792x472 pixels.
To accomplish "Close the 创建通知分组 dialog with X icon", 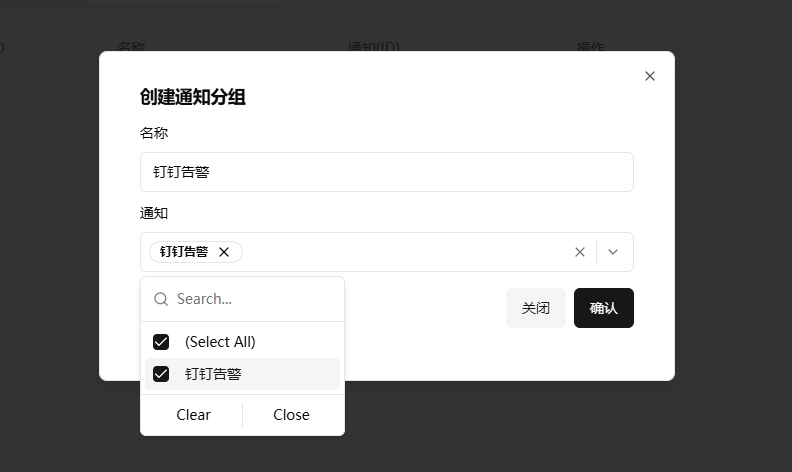I will (x=650, y=76).
